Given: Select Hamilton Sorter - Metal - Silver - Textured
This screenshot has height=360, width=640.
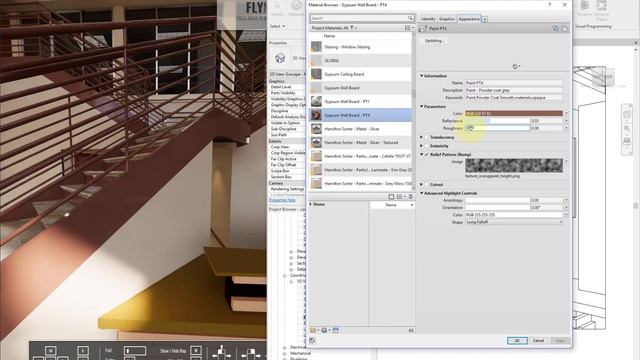Looking at the screenshot, I should click(361, 142).
